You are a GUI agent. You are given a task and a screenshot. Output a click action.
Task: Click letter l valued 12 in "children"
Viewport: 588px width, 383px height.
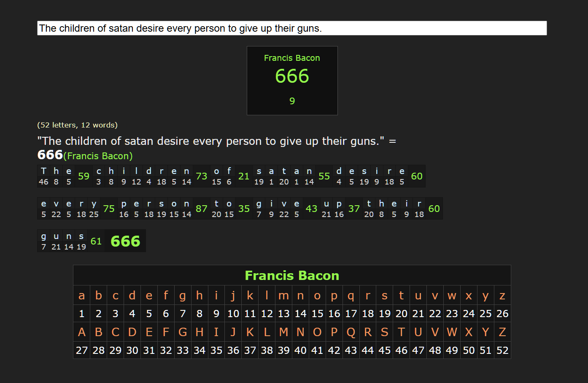point(136,176)
